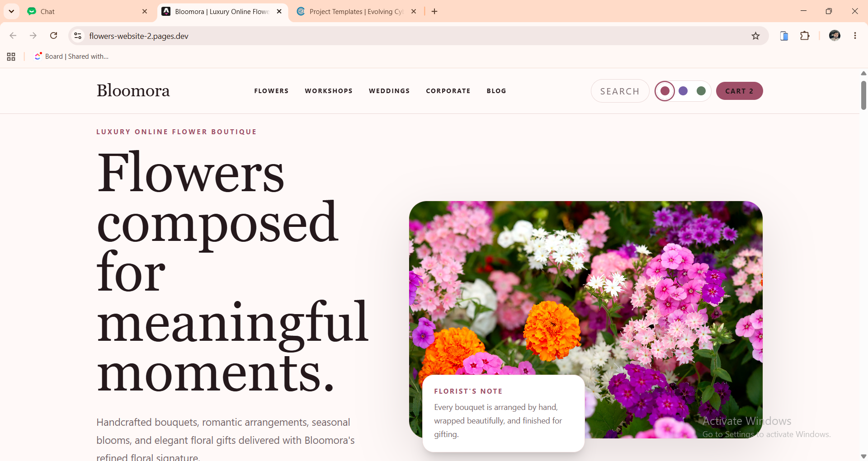Close the Project Templates tab

click(413, 11)
